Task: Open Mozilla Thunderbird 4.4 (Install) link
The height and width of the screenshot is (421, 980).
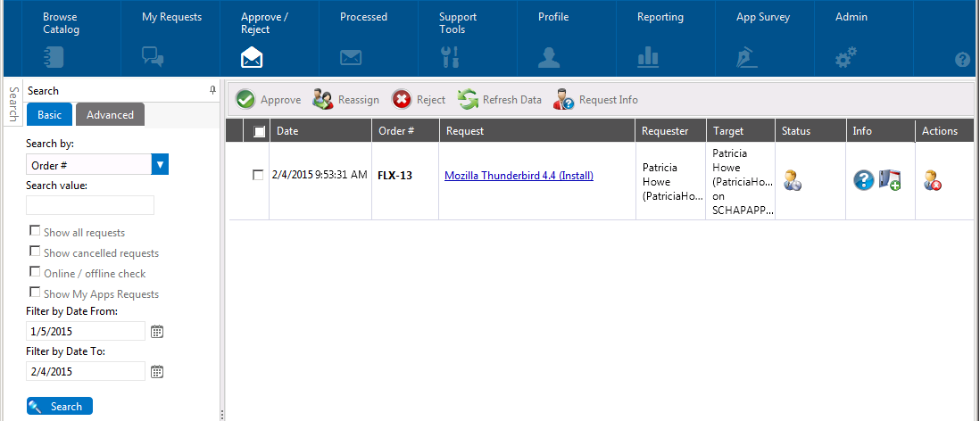Action: tap(519, 176)
